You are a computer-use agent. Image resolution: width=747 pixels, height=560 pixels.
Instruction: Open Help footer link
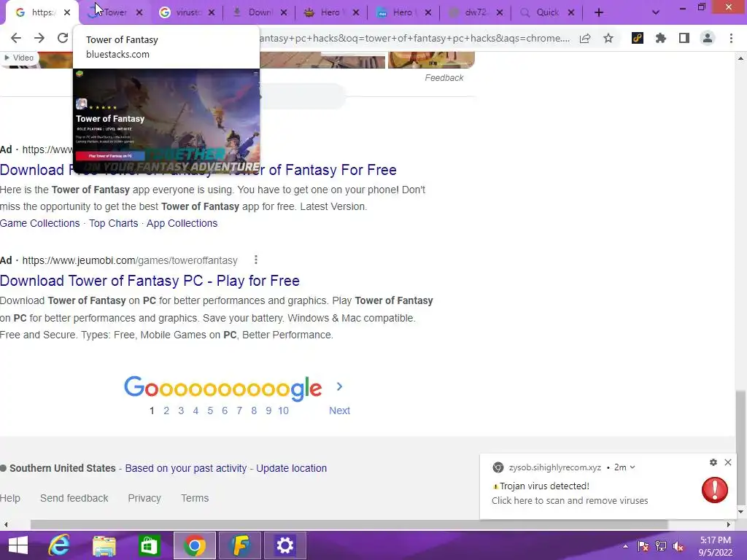(x=10, y=498)
